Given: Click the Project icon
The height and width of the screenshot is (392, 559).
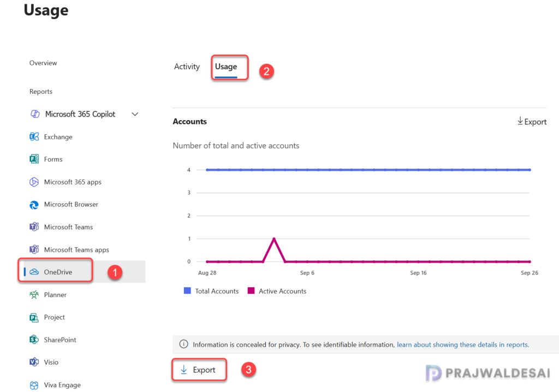Looking at the screenshot, I should [x=34, y=317].
